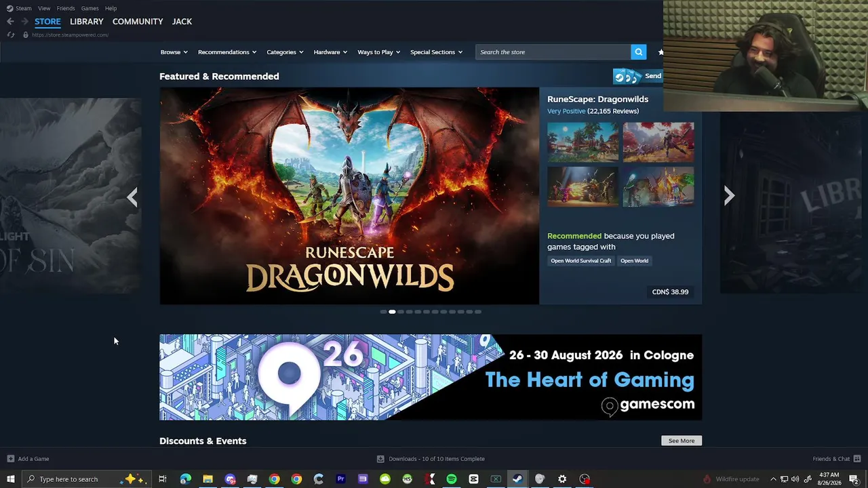Go forward with the forward arrow
This screenshot has height=488, width=868.
[x=24, y=22]
